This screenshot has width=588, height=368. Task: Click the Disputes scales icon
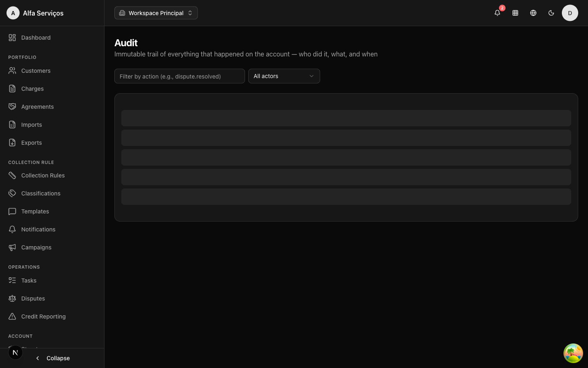point(12,298)
